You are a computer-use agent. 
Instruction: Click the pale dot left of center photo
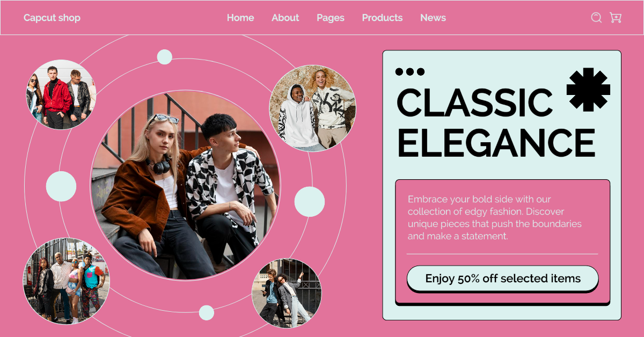click(61, 186)
